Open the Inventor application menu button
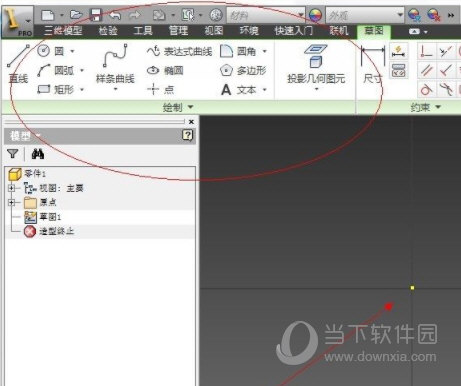 [x=17, y=21]
